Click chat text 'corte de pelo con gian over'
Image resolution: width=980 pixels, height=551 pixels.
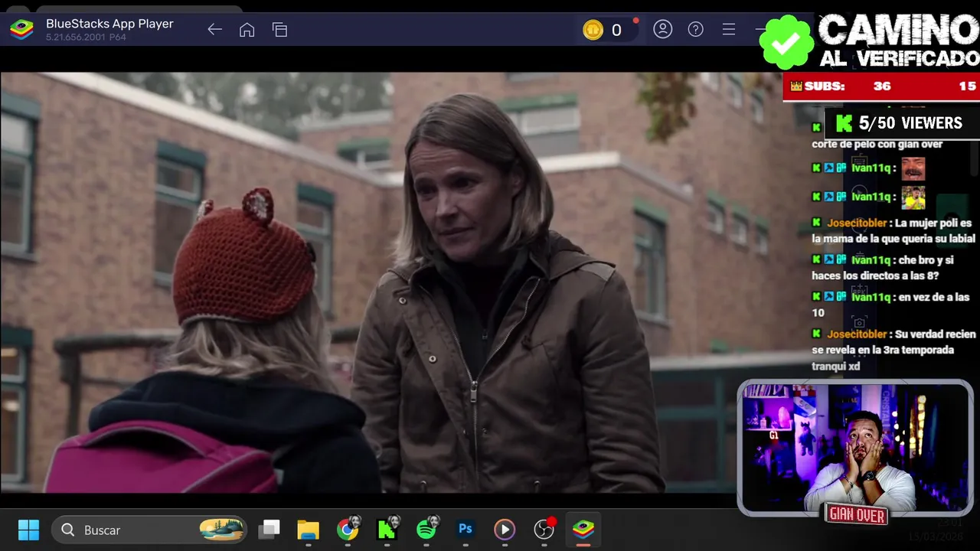(877, 144)
